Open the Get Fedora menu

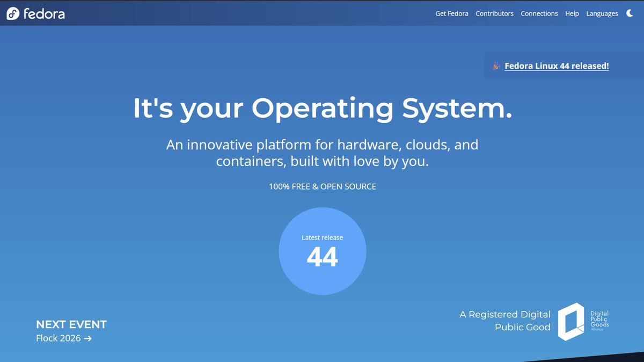[452, 13]
